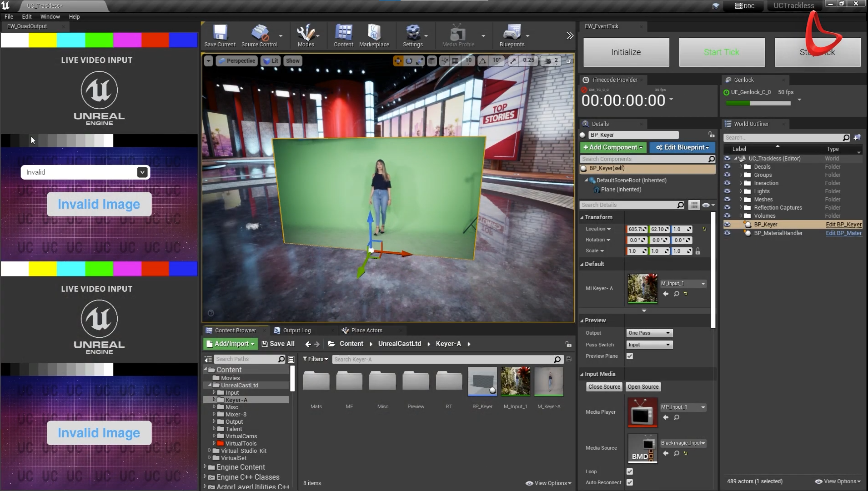Toggle the sources panel icon in Content Browser
The image size is (868, 491).
pos(208,359)
